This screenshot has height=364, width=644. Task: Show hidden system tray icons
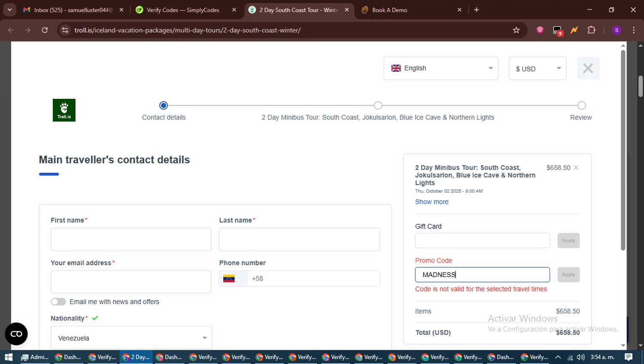coord(558,357)
